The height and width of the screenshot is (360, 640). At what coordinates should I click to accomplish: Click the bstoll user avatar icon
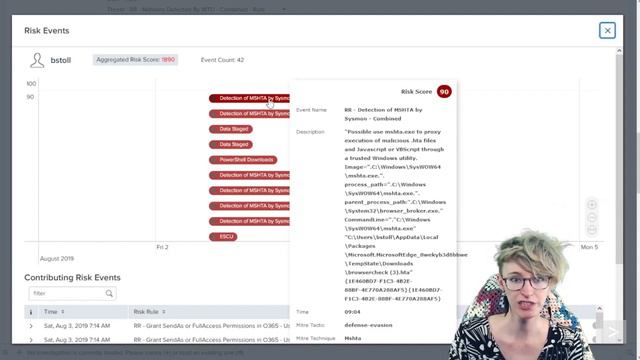[37, 60]
